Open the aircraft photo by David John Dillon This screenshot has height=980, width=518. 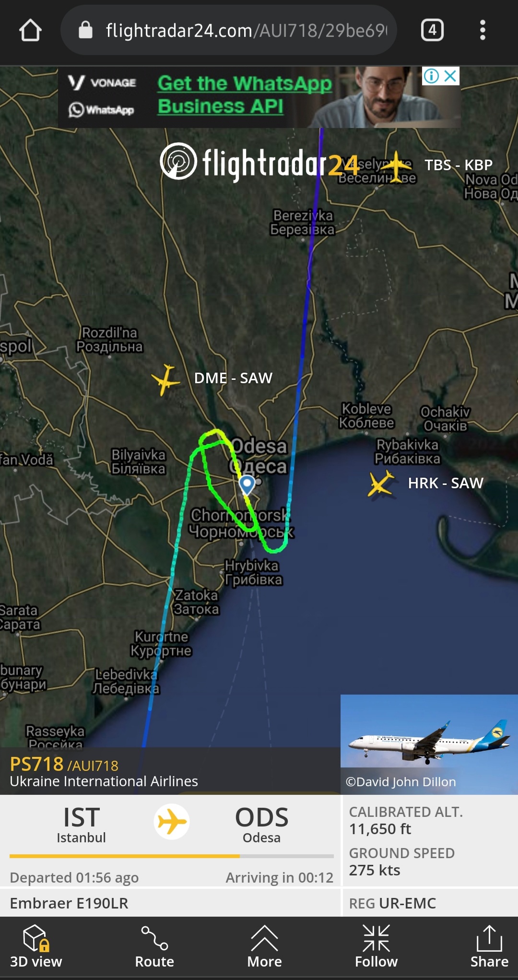coord(429,744)
